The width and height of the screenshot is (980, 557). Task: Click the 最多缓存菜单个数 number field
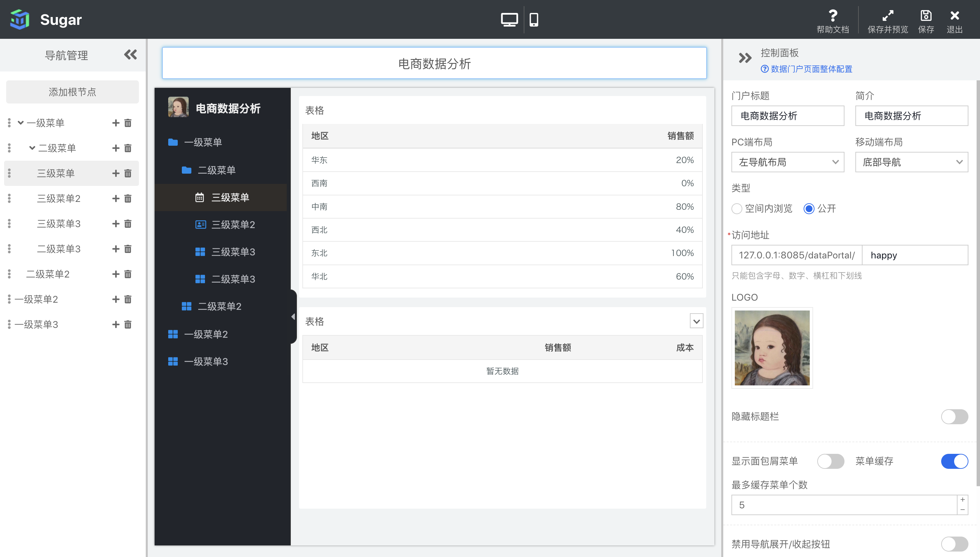844,505
